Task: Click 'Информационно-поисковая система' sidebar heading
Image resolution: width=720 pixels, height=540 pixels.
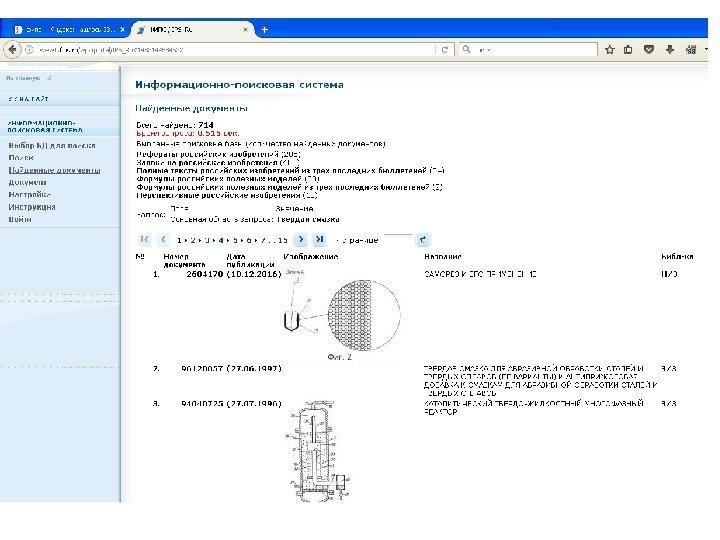Action: click(45, 126)
